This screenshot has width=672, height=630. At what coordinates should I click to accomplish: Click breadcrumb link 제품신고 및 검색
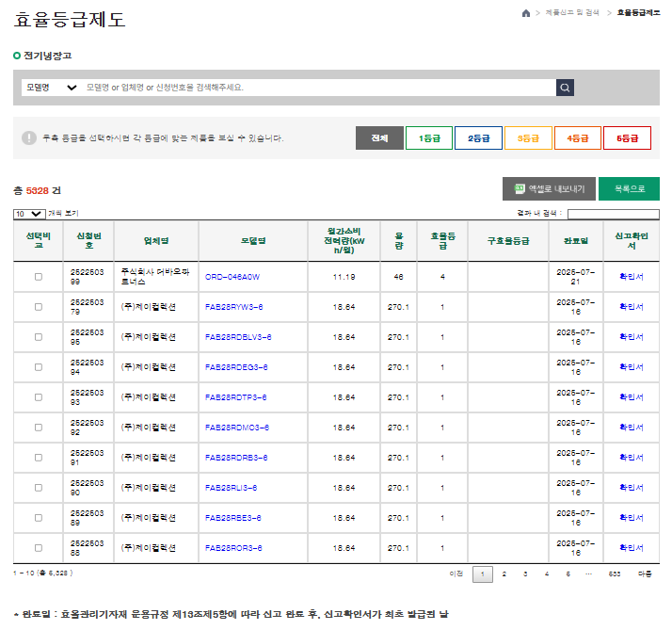(572, 13)
